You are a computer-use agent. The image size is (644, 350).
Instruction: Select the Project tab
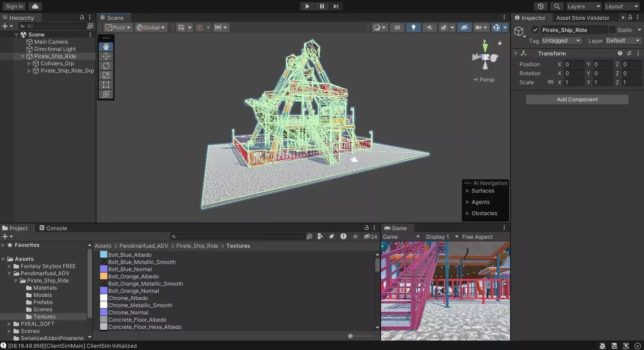coord(15,228)
